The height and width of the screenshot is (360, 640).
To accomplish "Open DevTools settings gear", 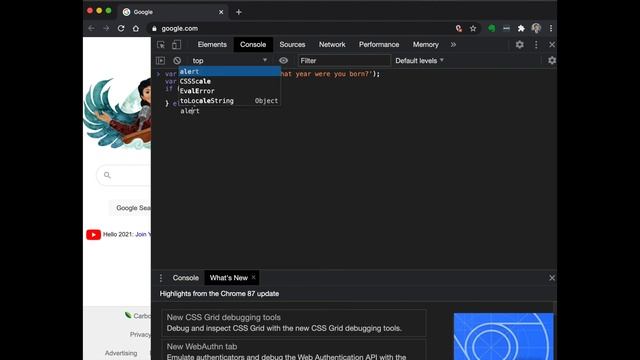I will pyautogui.click(x=519, y=44).
